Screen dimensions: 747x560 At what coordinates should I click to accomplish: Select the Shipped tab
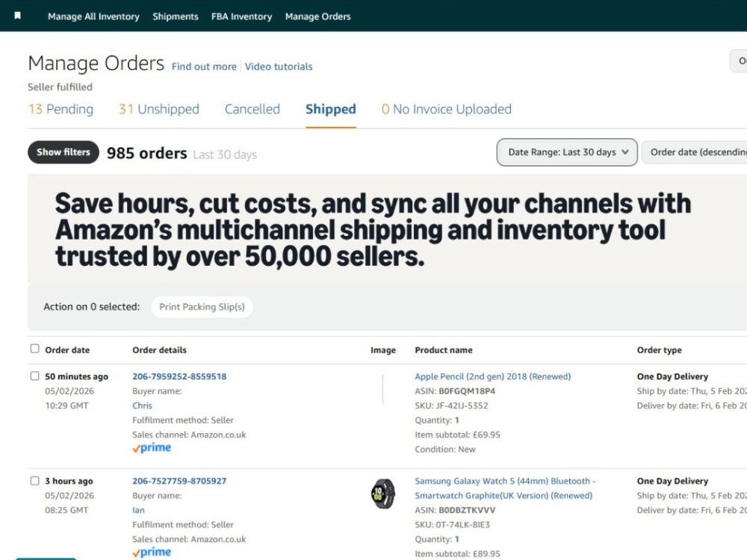(x=331, y=109)
